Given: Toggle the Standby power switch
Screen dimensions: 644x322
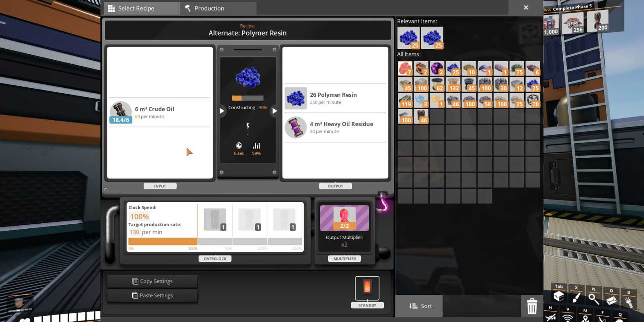Looking at the screenshot, I should [x=367, y=288].
